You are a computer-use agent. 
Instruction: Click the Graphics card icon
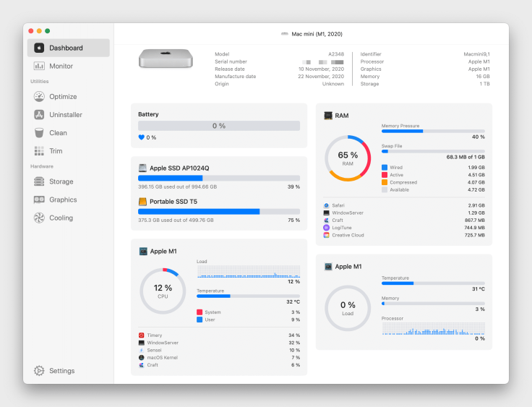pos(39,200)
